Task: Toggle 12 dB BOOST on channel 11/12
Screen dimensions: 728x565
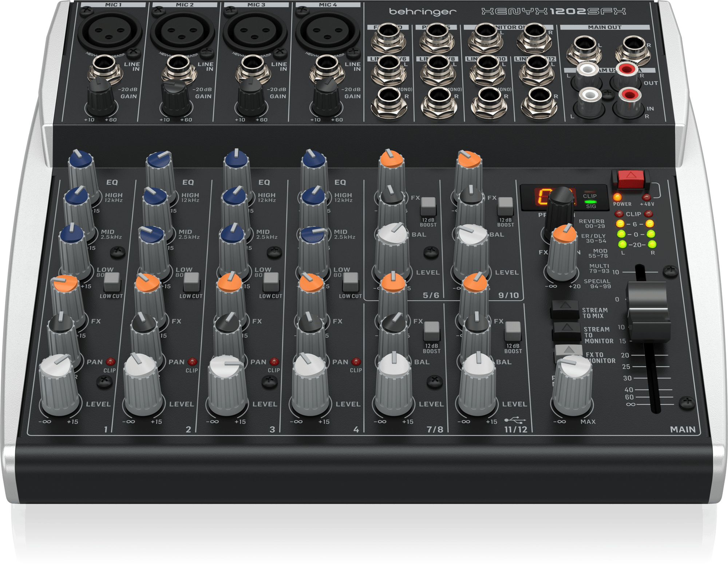Action: coord(513,331)
